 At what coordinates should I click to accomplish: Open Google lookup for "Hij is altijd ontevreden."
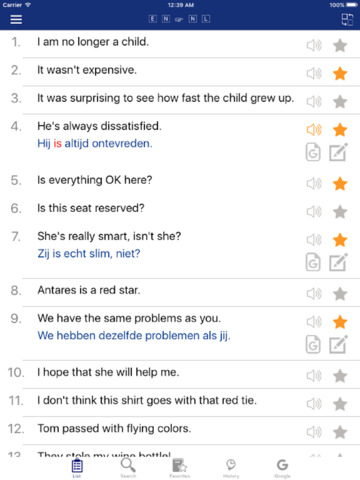tap(313, 153)
